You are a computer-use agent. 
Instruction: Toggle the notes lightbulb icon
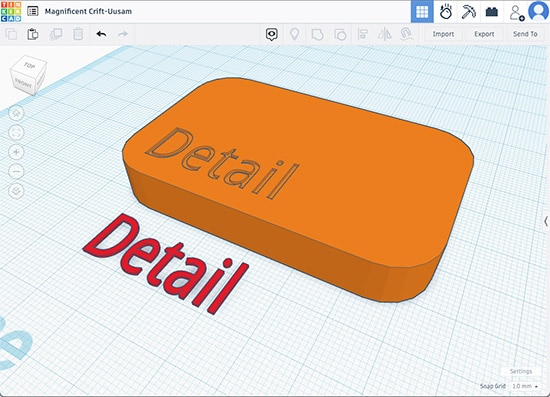(295, 34)
